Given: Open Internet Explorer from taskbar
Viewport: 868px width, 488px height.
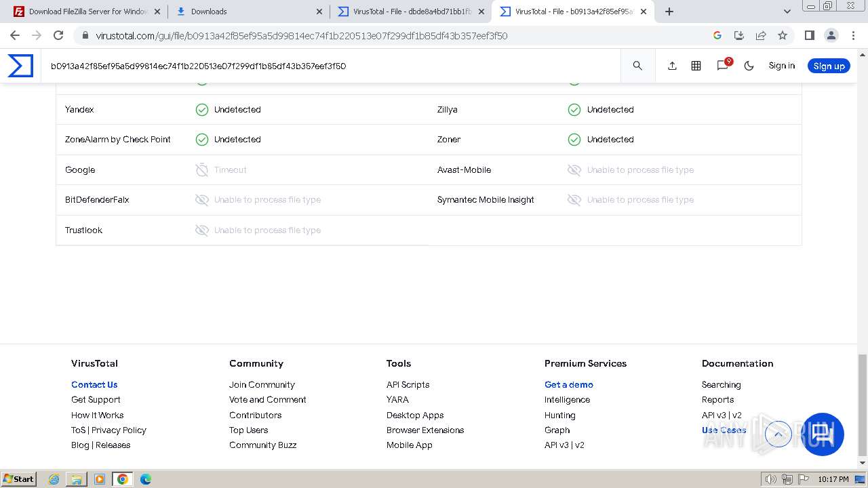Looking at the screenshot, I should coord(54,479).
